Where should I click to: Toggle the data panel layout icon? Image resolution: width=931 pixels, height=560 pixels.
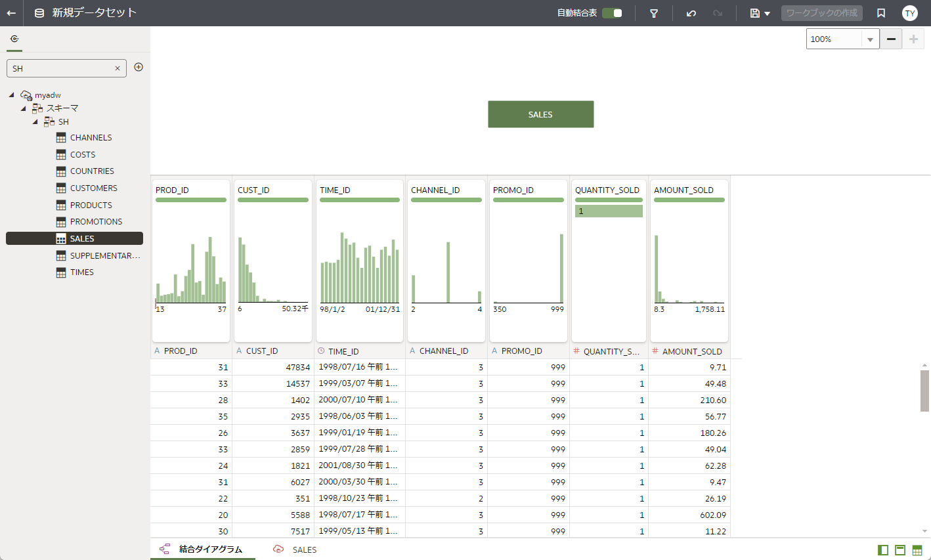883,550
